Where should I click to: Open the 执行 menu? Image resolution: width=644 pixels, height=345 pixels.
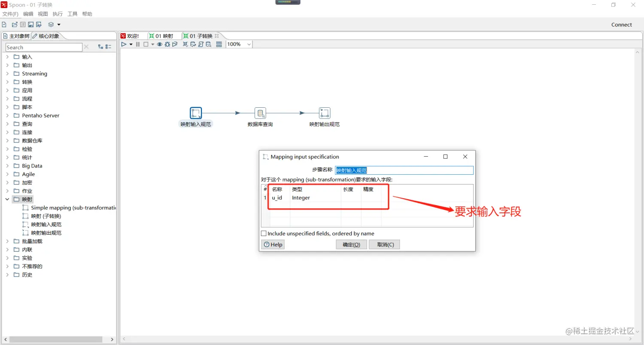58,14
